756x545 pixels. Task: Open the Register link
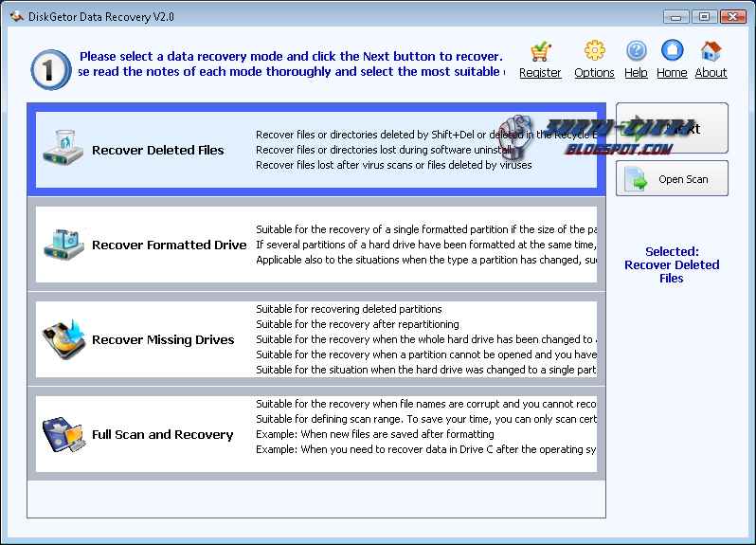pyautogui.click(x=540, y=73)
